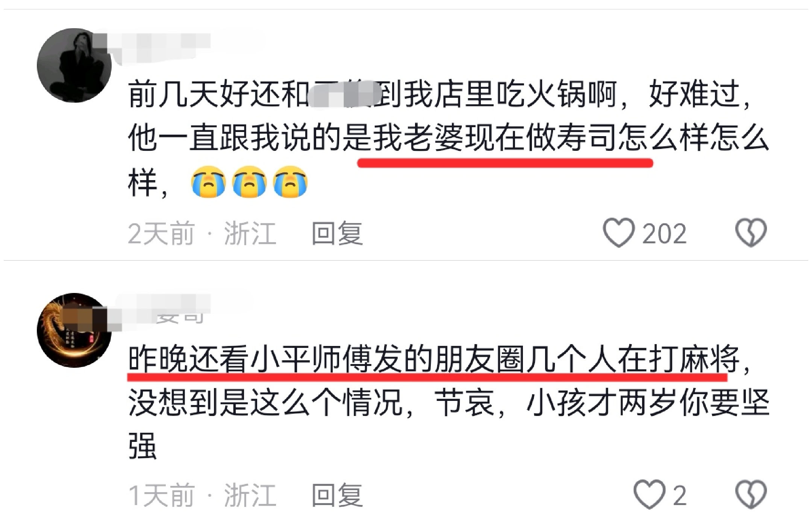
Task: Reply to the hot pot comment
Action: 337,234
